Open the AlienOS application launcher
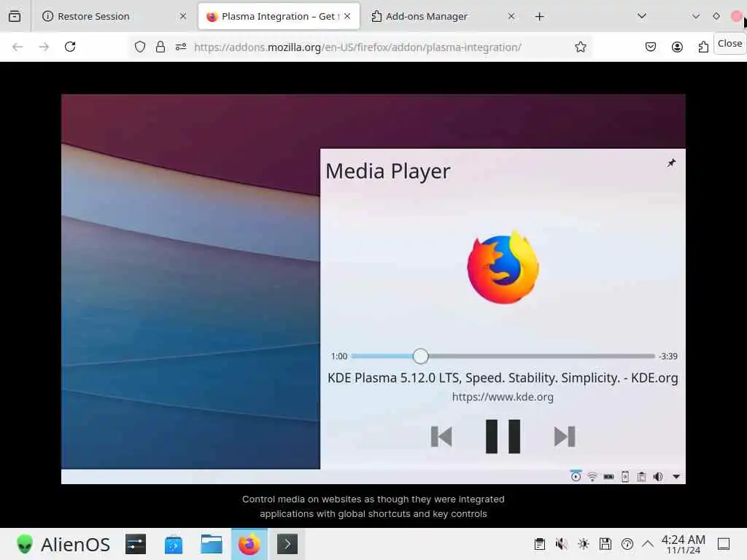 (63, 544)
